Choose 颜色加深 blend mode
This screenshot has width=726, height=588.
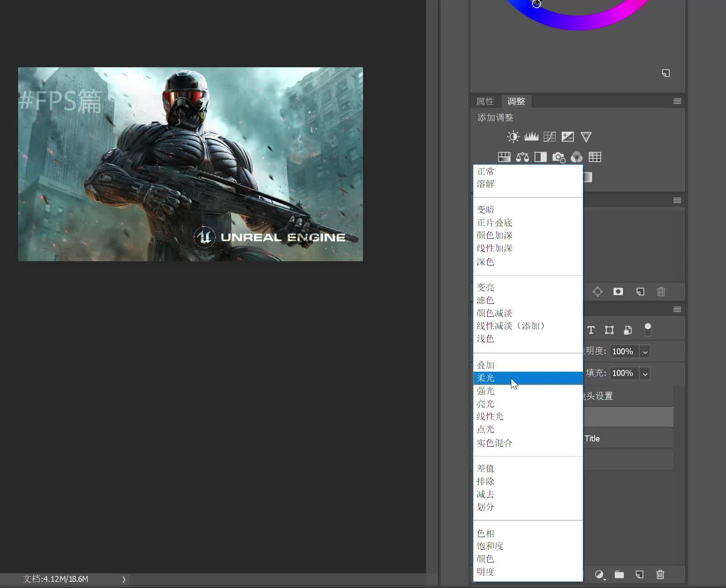click(x=528, y=235)
